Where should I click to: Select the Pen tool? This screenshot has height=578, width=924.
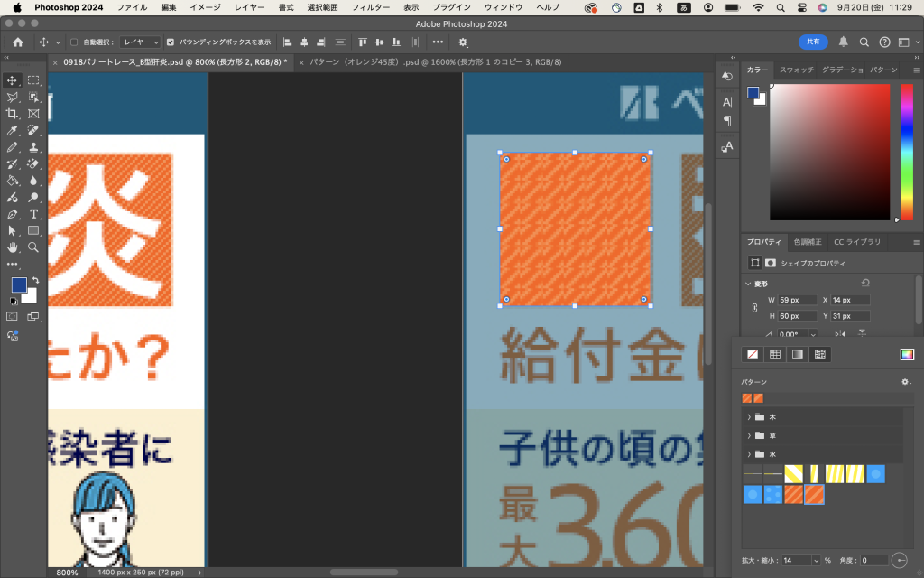13,214
